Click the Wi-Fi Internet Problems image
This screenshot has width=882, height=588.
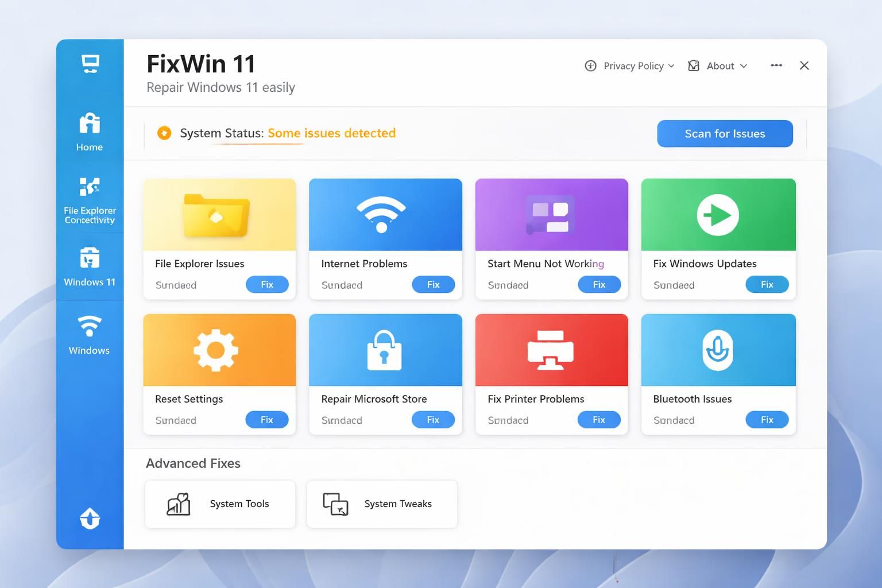pos(381,215)
